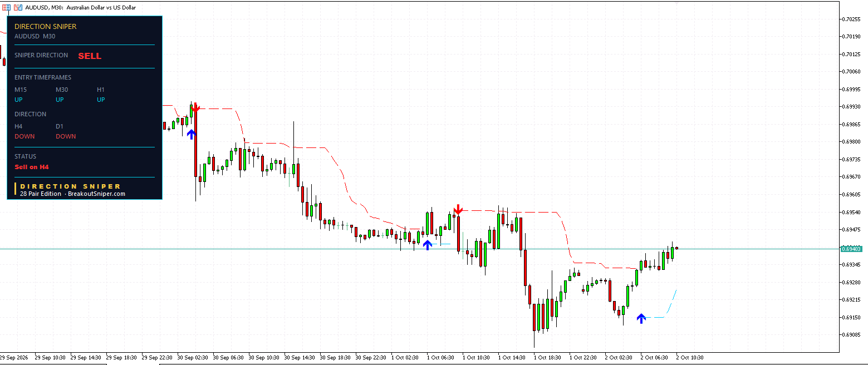Click the 0.69150 price axis label
The height and width of the screenshot is (365, 868).
coord(852,317)
